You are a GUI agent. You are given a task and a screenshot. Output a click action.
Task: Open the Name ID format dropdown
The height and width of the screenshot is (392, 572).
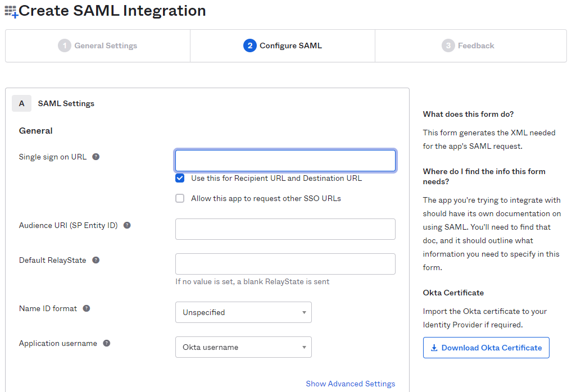pos(243,312)
